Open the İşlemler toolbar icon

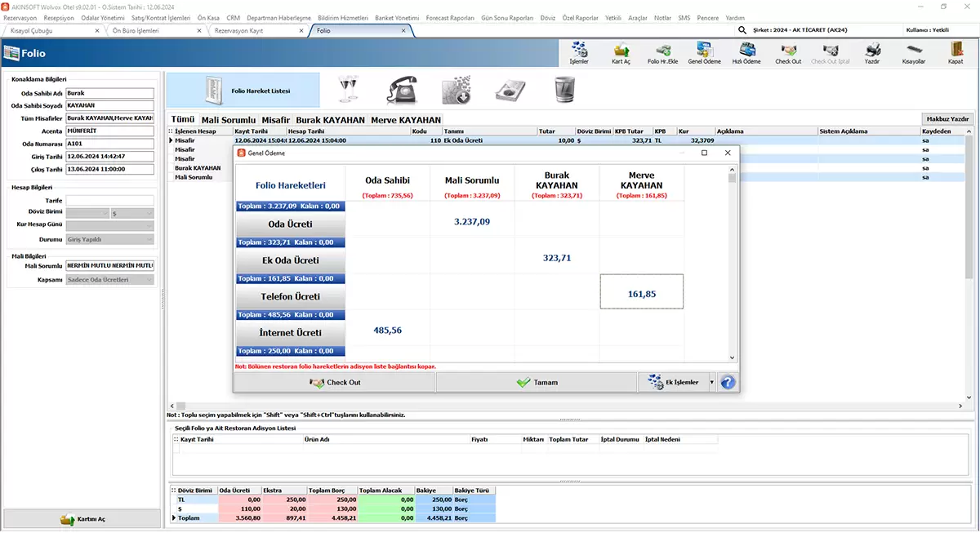(x=578, y=54)
